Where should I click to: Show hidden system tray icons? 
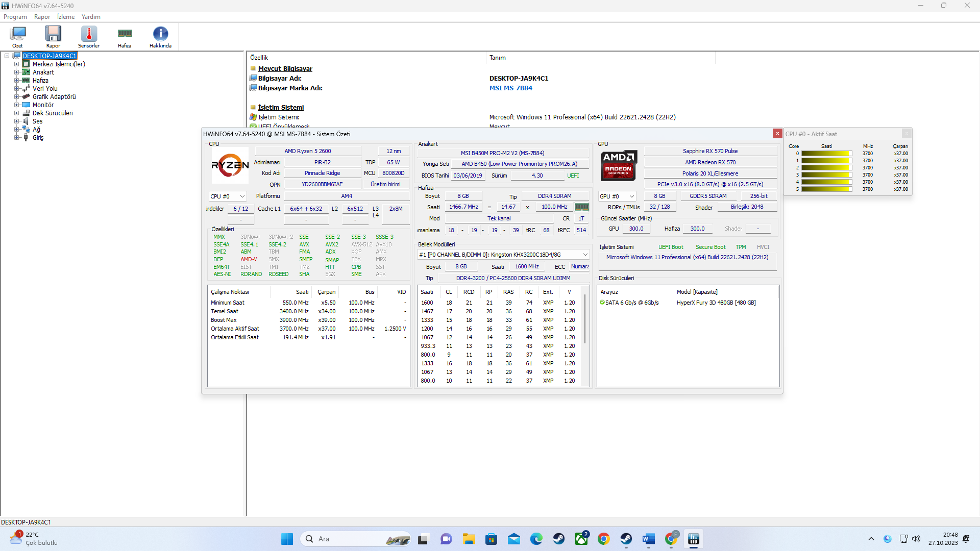click(x=871, y=539)
